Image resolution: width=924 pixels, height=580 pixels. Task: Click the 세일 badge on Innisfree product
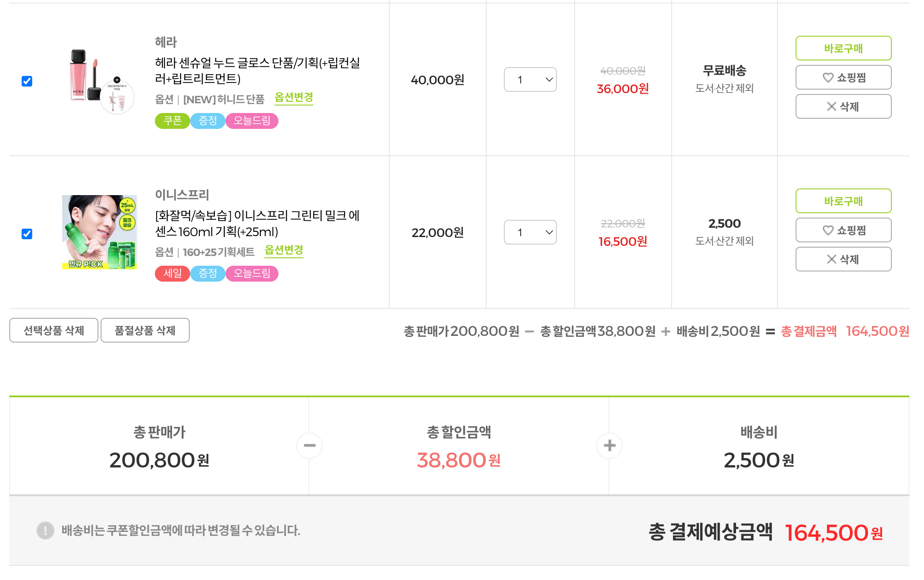click(172, 273)
